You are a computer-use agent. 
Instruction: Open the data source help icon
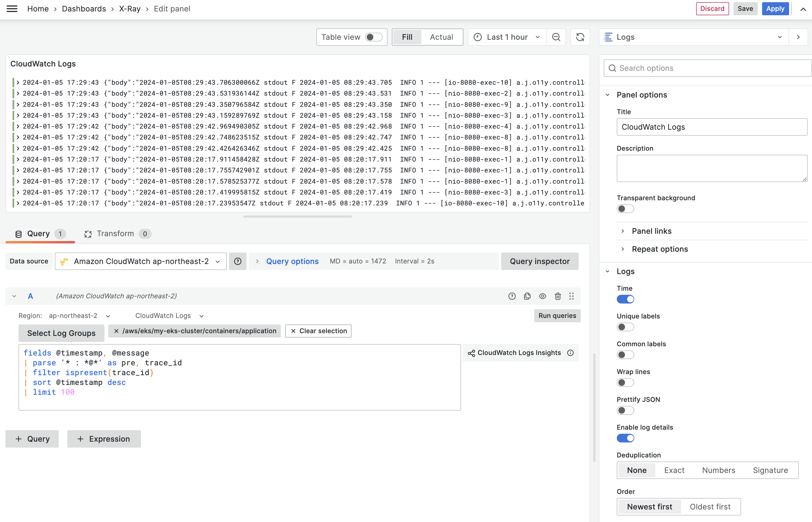coord(237,261)
